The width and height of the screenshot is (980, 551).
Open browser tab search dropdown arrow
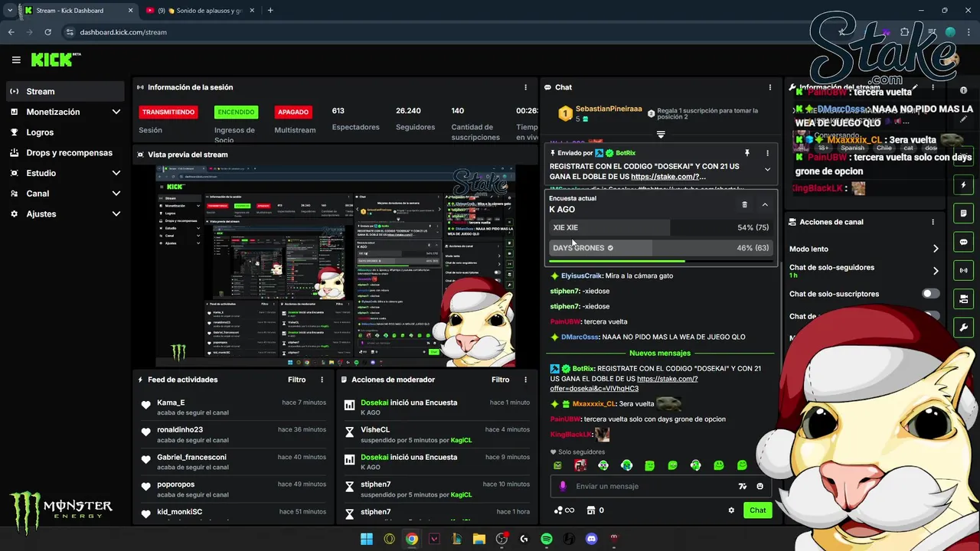click(x=10, y=11)
